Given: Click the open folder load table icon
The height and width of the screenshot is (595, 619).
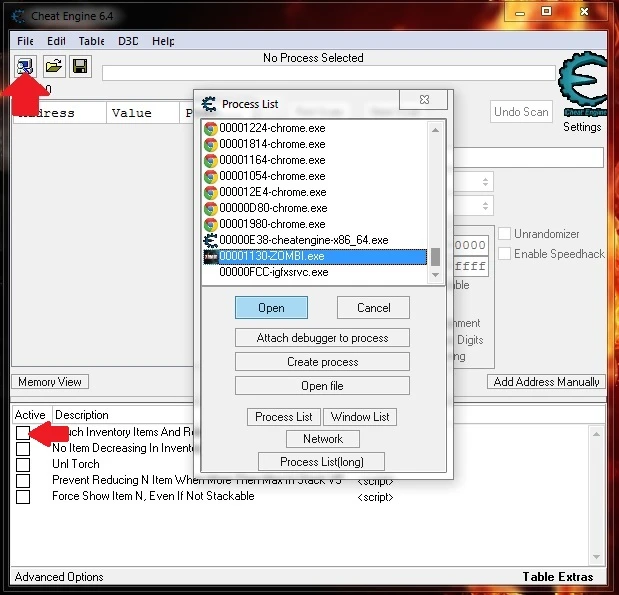Looking at the screenshot, I should (x=54, y=66).
